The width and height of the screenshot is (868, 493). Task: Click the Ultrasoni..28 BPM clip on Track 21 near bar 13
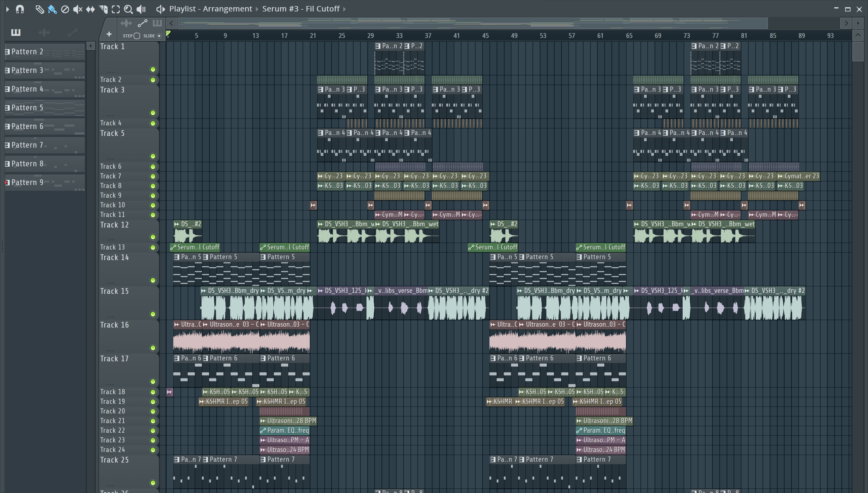(288, 421)
